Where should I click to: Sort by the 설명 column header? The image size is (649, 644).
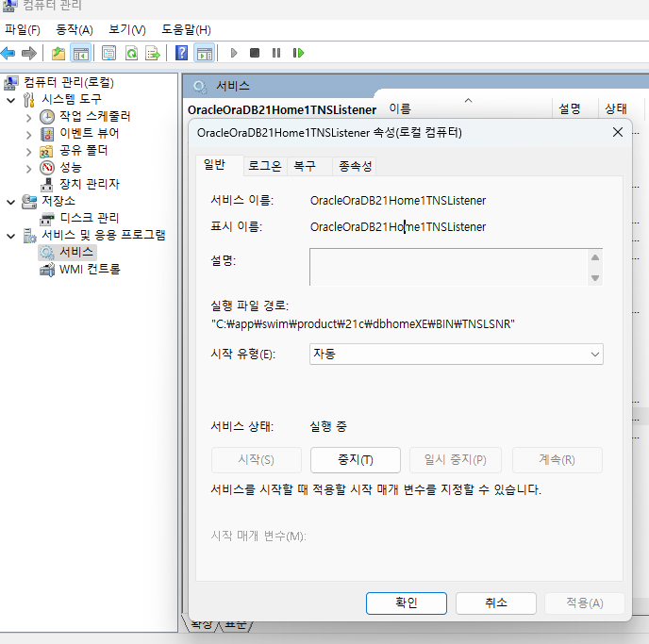point(575,108)
